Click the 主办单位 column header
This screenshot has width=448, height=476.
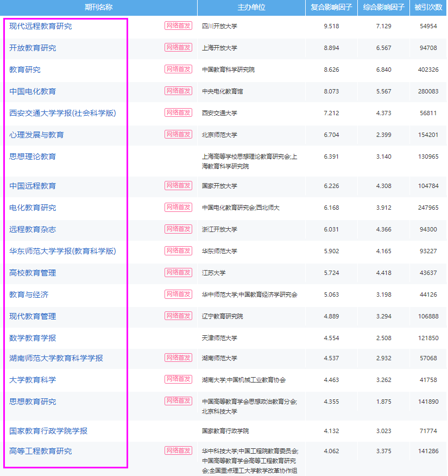[251, 7]
